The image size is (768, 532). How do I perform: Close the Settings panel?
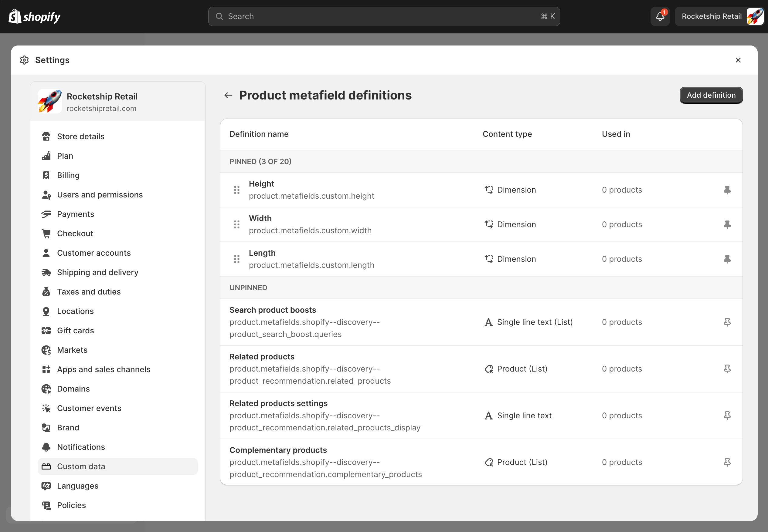click(738, 60)
